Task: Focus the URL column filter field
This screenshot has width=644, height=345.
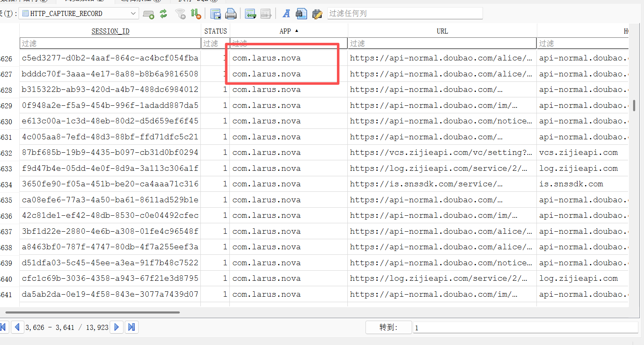Action: tap(442, 43)
